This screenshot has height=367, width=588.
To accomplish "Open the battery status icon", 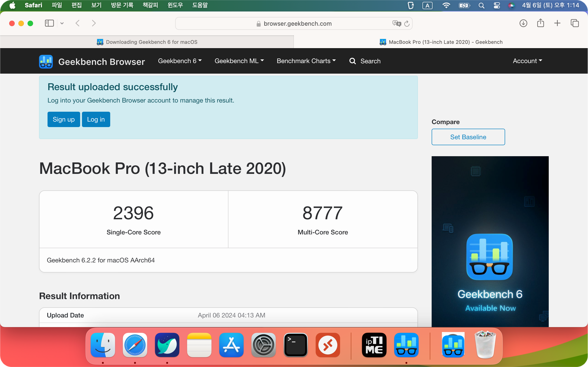I will coord(464,5).
